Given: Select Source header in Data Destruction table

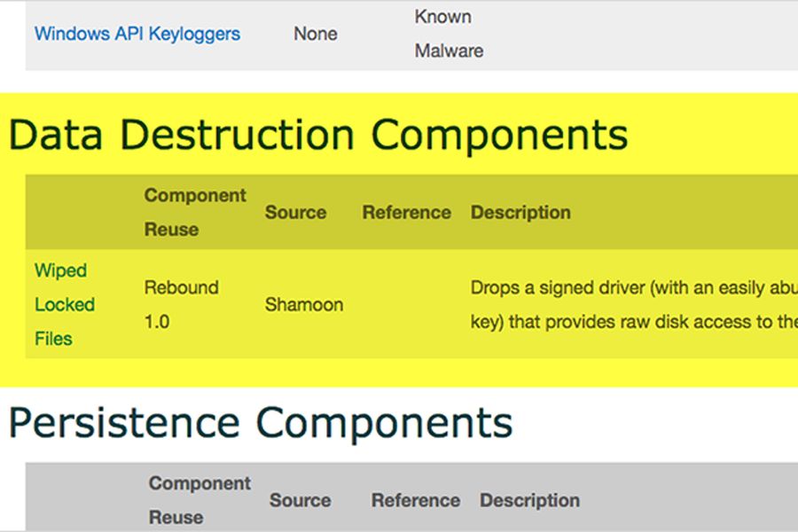Looking at the screenshot, I should pos(295,212).
